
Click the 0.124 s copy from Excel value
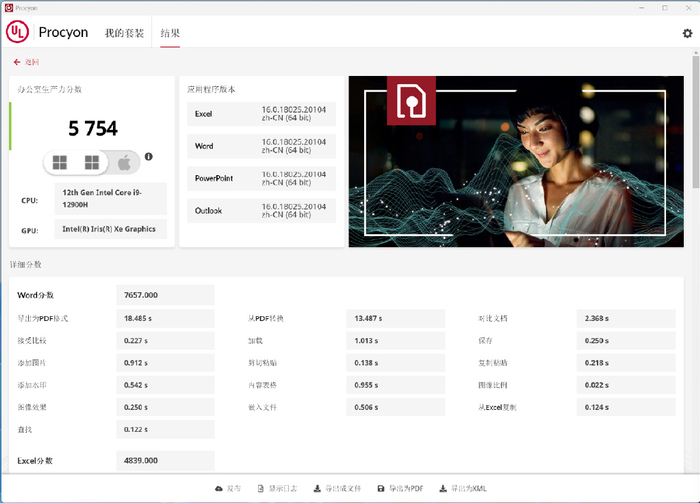tap(626, 407)
